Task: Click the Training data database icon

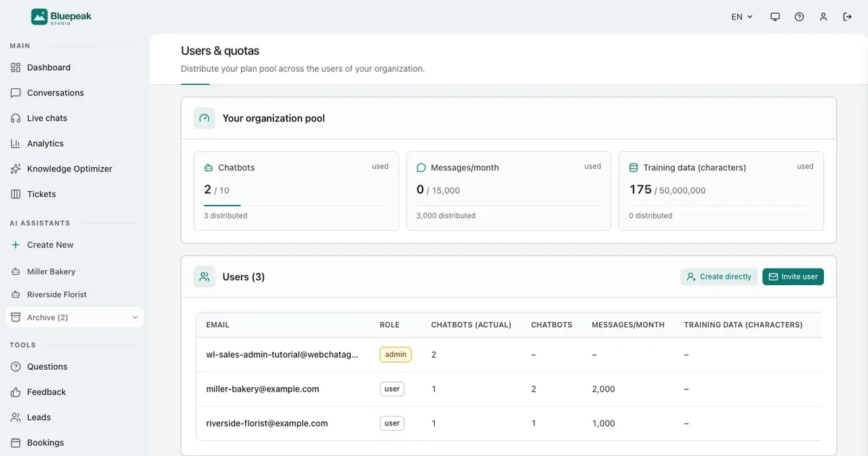Action: point(634,167)
